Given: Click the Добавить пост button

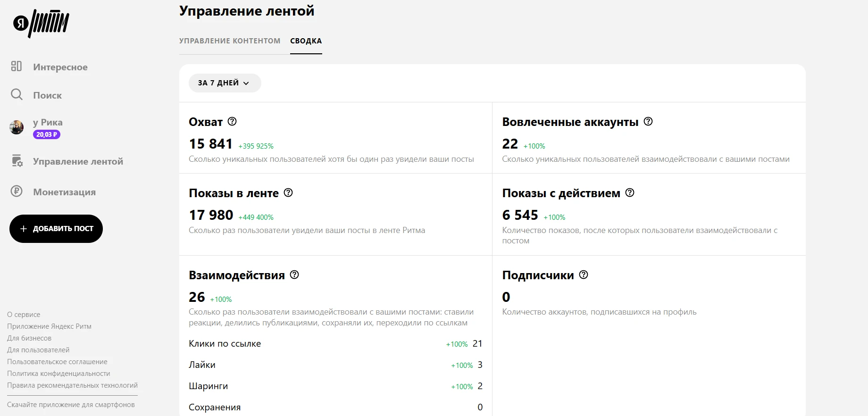Looking at the screenshot, I should click(x=56, y=229).
